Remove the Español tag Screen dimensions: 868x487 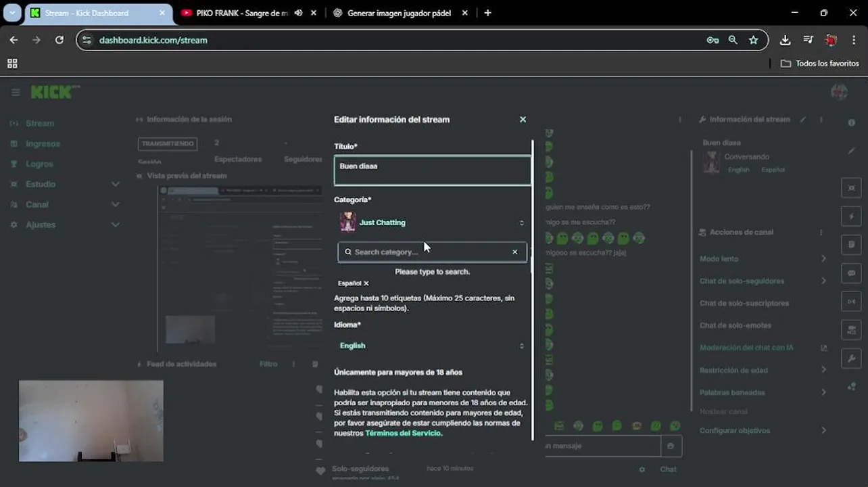(366, 283)
